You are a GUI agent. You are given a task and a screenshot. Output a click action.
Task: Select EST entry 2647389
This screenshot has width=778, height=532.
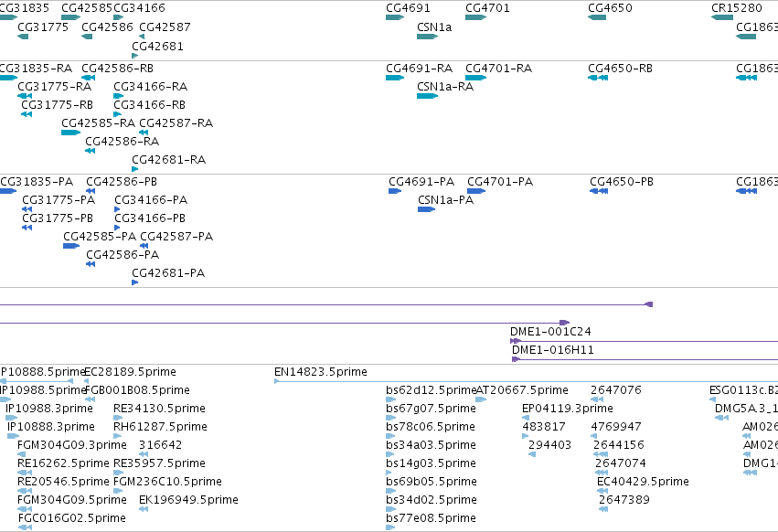coord(624,500)
